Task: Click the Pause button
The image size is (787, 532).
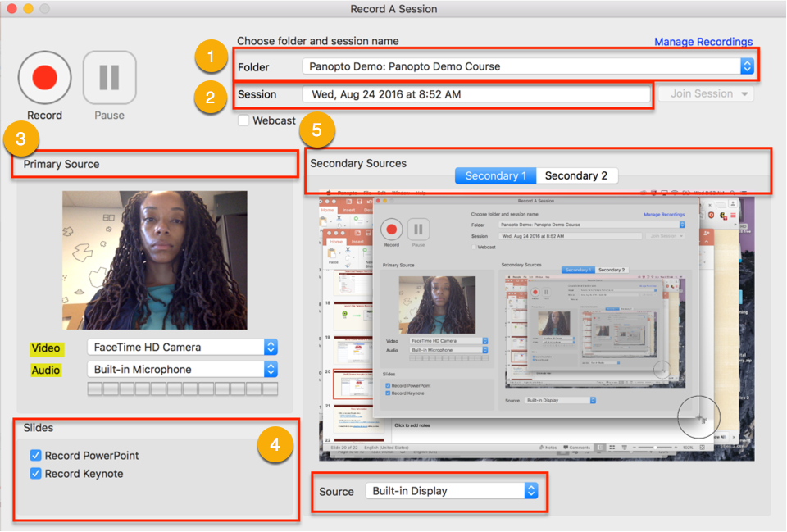Action: pos(109,77)
